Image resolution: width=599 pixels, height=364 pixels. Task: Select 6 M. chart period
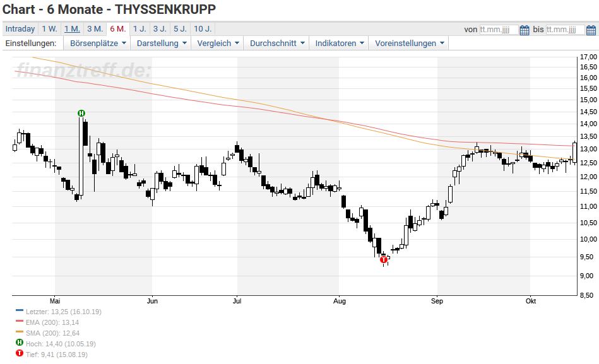click(x=117, y=29)
